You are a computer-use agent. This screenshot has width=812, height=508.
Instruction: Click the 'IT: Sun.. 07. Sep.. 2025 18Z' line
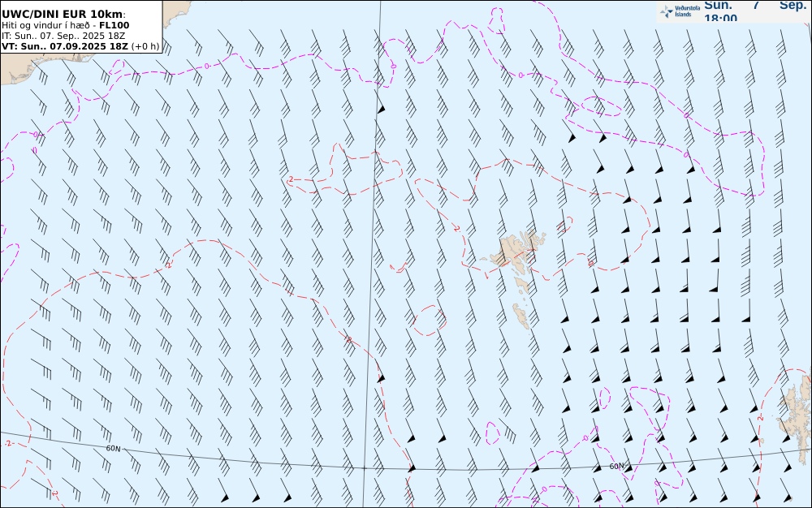point(63,36)
